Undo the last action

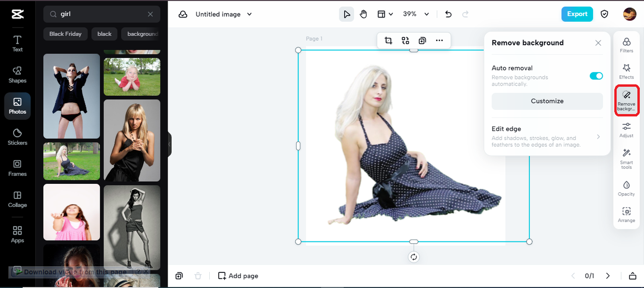pos(448,14)
